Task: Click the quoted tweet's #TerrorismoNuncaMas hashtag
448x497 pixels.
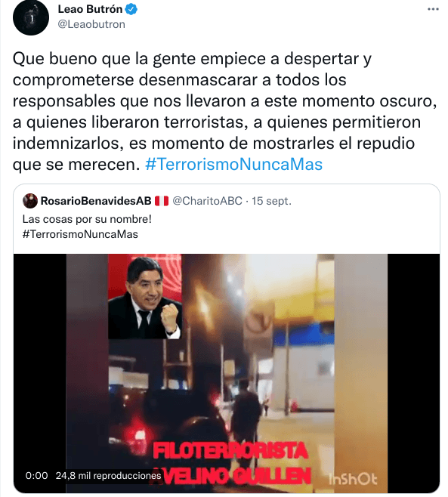Action: 80,234
